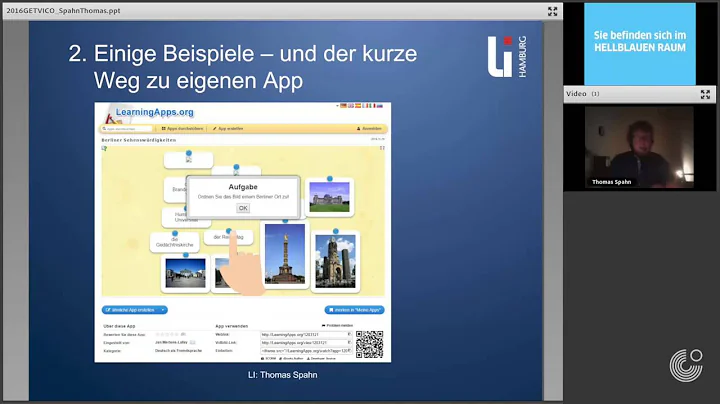Click the 'Berliner Sehenswürdigkeiten' app title
The width and height of the screenshot is (720, 404).
[139, 140]
